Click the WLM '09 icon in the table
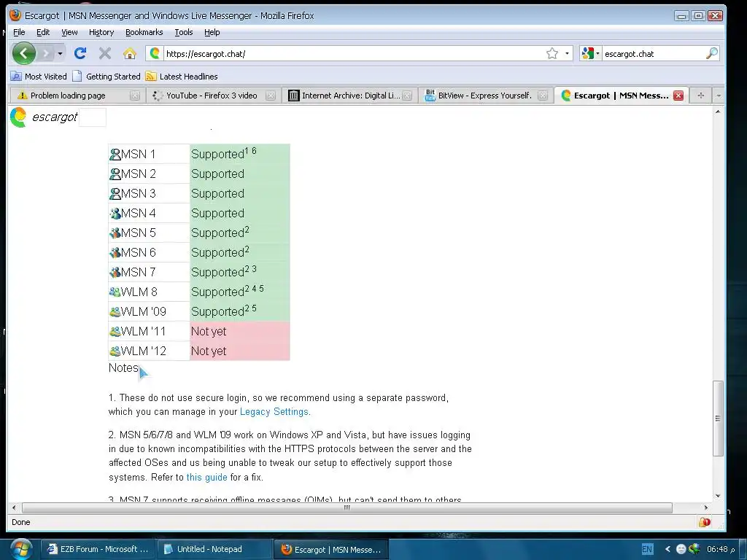747x560 pixels. coord(115,312)
